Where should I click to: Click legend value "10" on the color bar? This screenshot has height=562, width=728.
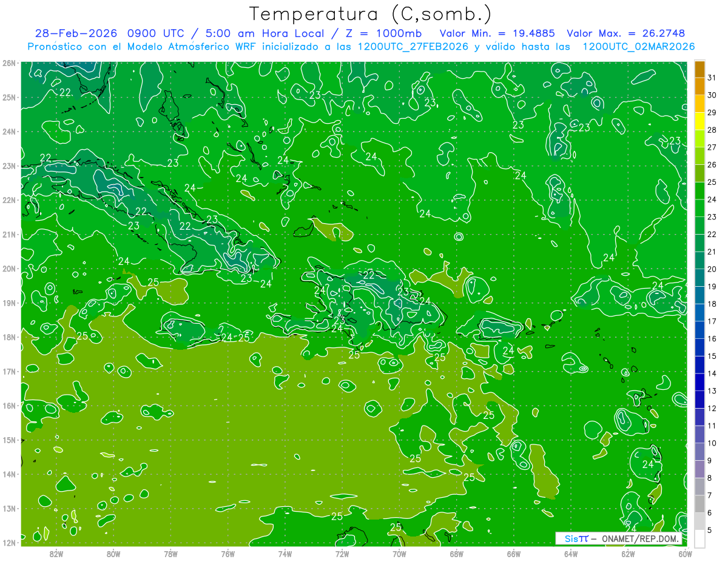coord(712,443)
